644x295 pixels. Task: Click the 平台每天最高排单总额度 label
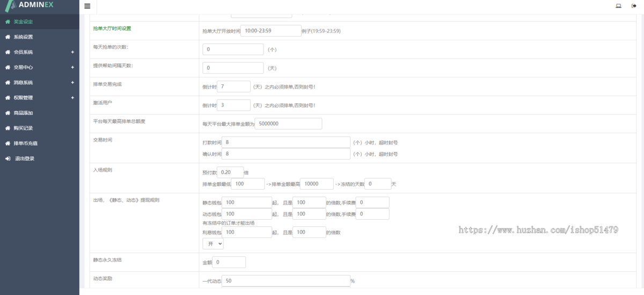tap(119, 121)
